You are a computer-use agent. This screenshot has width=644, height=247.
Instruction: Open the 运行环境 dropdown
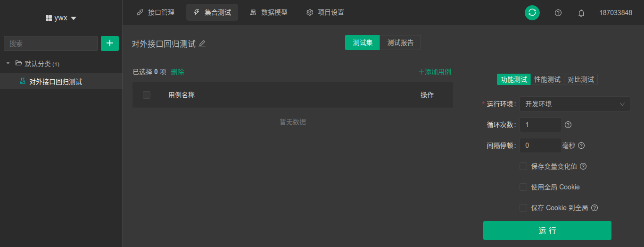575,104
